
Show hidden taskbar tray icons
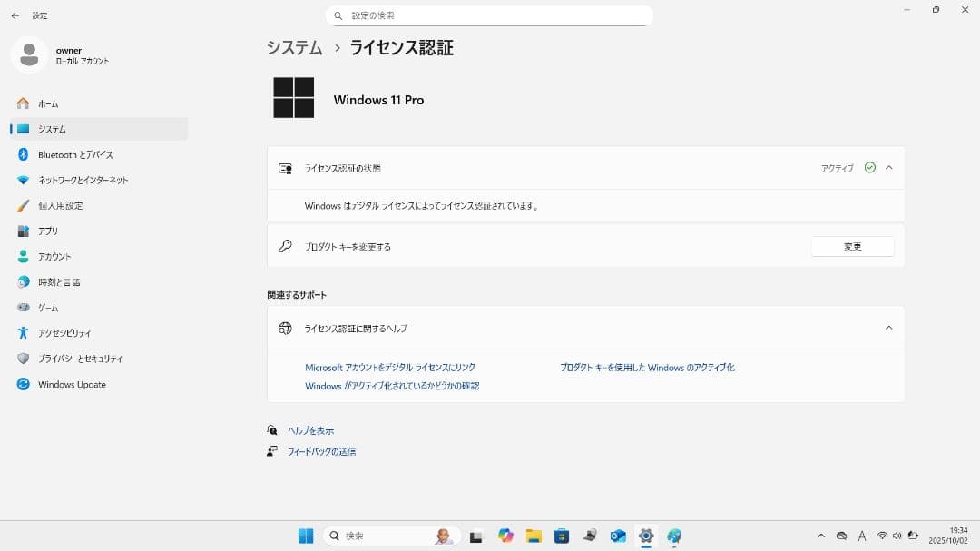tap(821, 536)
